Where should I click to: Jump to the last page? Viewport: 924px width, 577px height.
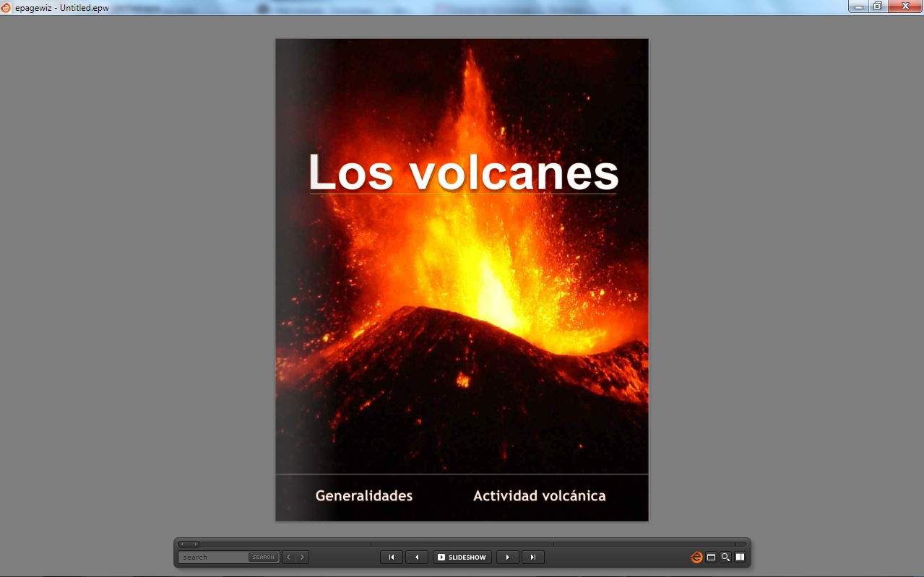(533, 558)
